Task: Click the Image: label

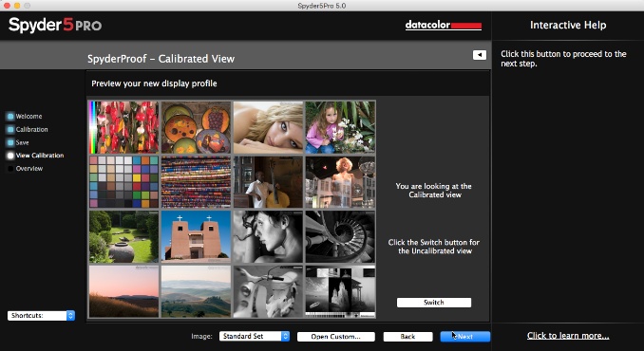Action: pyautogui.click(x=201, y=336)
